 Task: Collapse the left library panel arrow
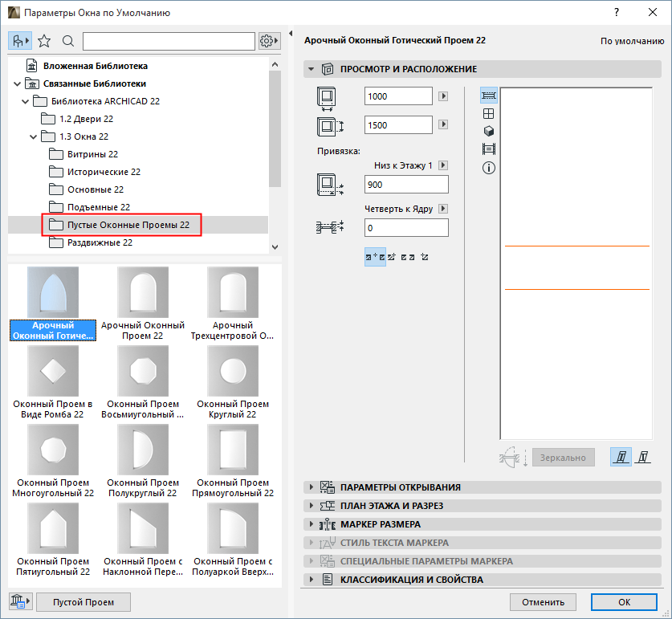coord(291,34)
